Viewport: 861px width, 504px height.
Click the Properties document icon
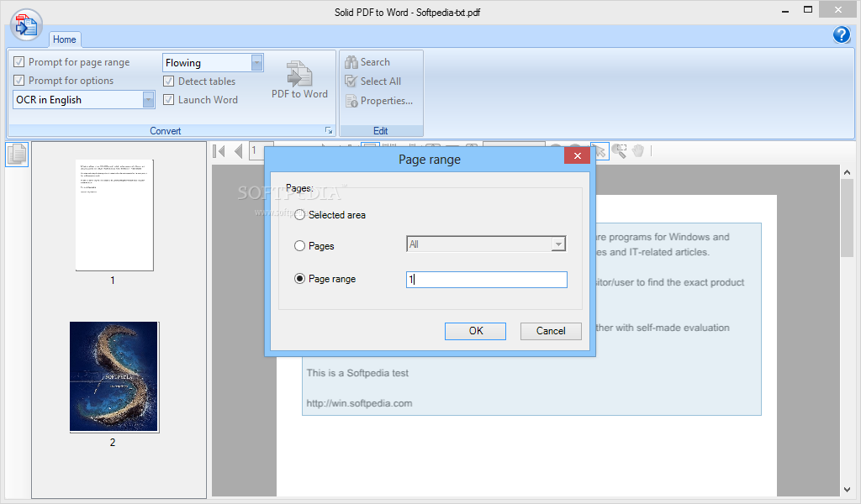(x=351, y=101)
